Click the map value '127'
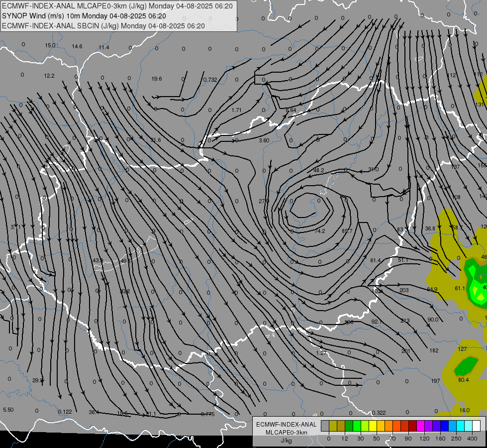Viewport: 487px width, 448px height. tap(462, 349)
